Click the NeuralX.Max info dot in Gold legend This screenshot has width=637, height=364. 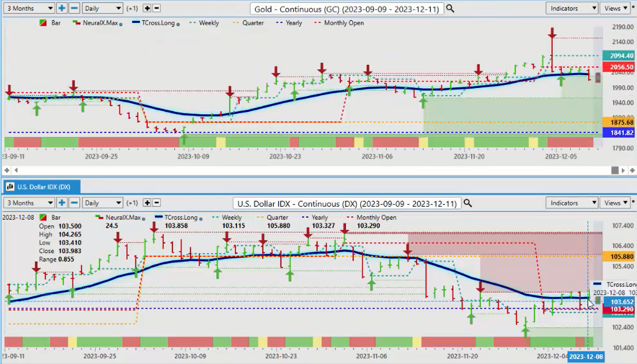click(121, 24)
